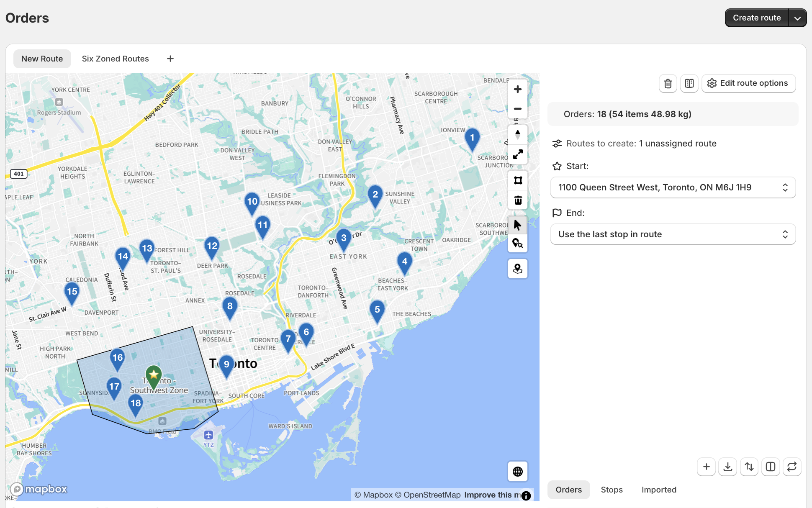
Task: Activate the pin selection cursor tool
Action: [x=518, y=244]
